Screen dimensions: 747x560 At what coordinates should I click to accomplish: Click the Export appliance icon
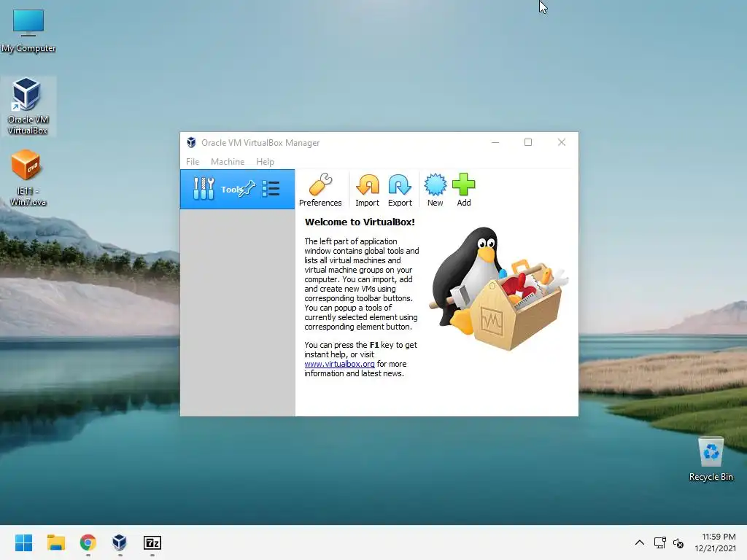[x=400, y=190]
